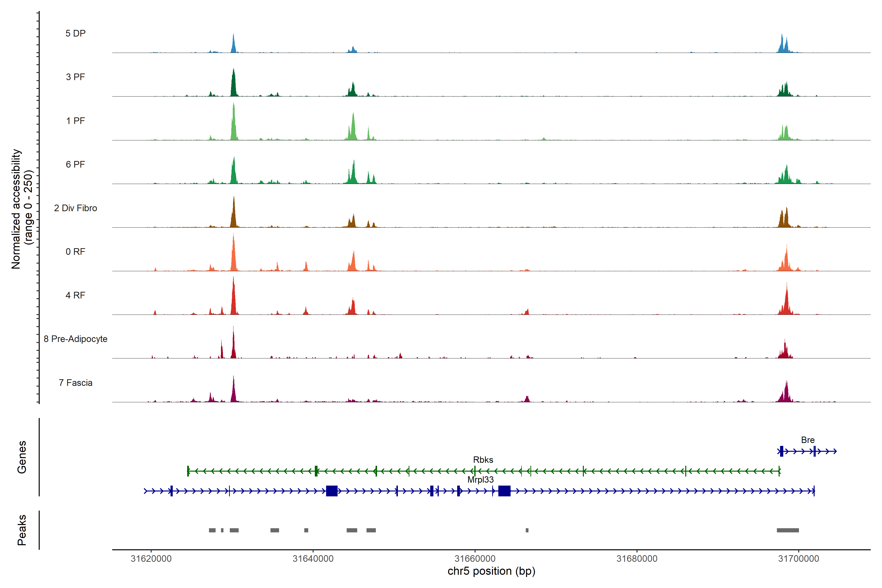The height and width of the screenshot is (588, 882).
Task: Click the 31660000 axis tick label
Action: pos(475,558)
